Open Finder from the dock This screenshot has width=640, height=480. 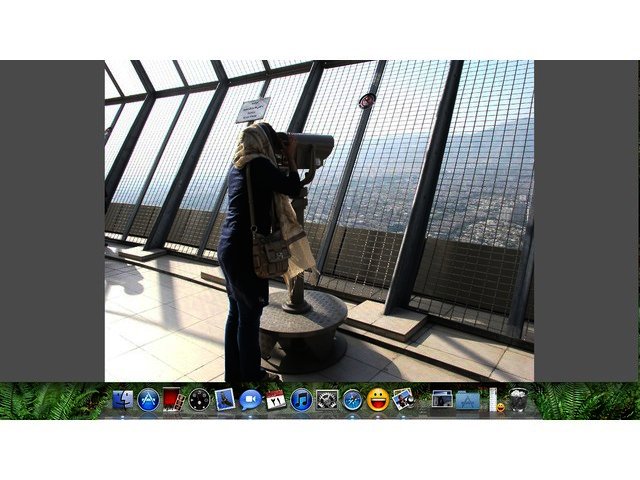click(x=123, y=401)
